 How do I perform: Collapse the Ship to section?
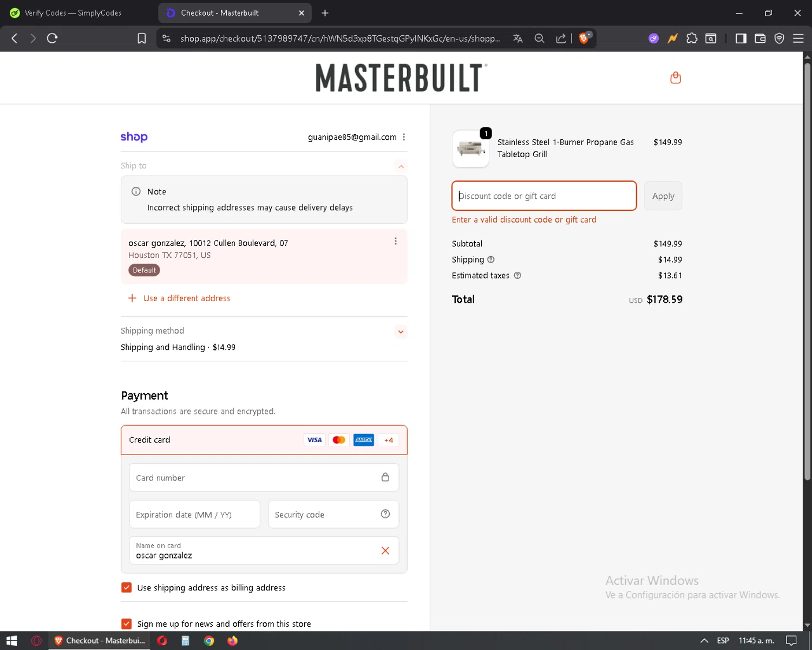pos(401,166)
